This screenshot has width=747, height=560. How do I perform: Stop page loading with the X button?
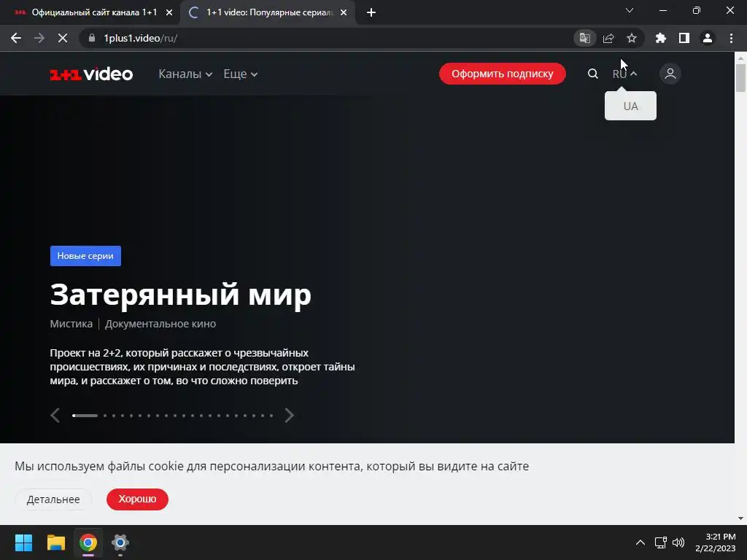coord(63,38)
